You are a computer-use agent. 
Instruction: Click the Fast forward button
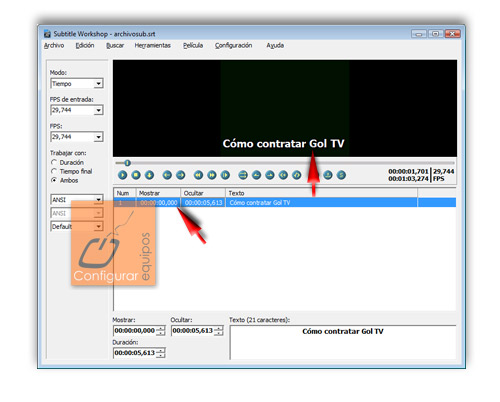212,175
